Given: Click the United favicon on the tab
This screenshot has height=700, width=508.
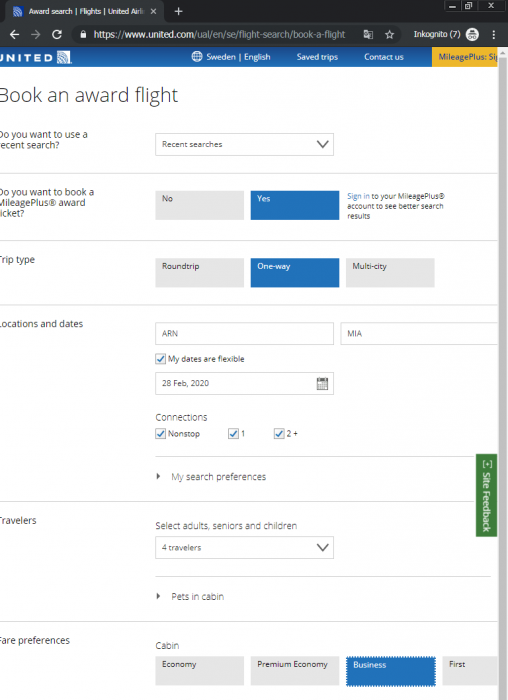Looking at the screenshot, I should tap(18, 12).
